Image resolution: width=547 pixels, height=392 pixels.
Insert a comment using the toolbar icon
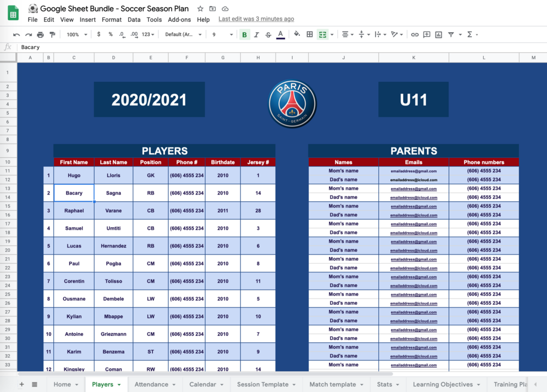pos(427,34)
